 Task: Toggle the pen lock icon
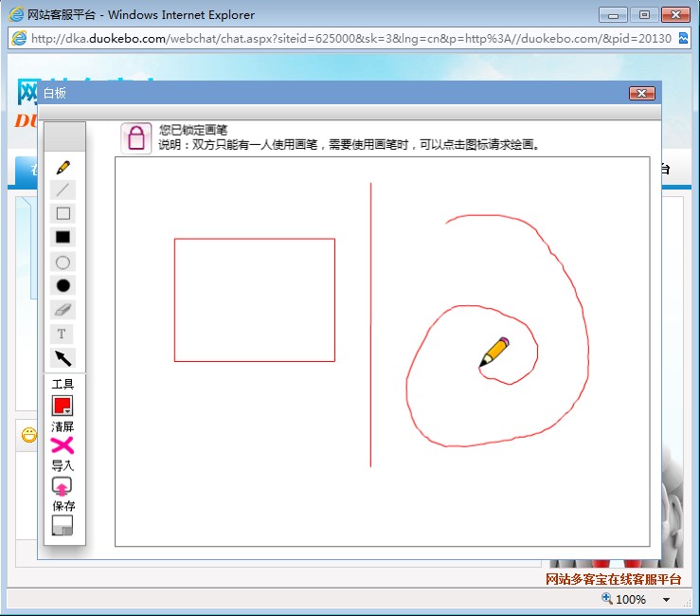[136, 138]
